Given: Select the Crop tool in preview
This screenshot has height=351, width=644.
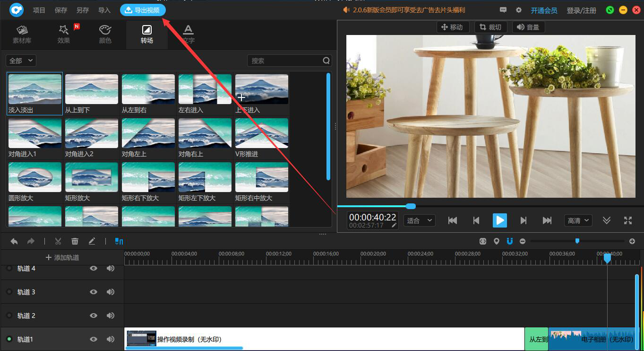Looking at the screenshot, I should pos(490,27).
